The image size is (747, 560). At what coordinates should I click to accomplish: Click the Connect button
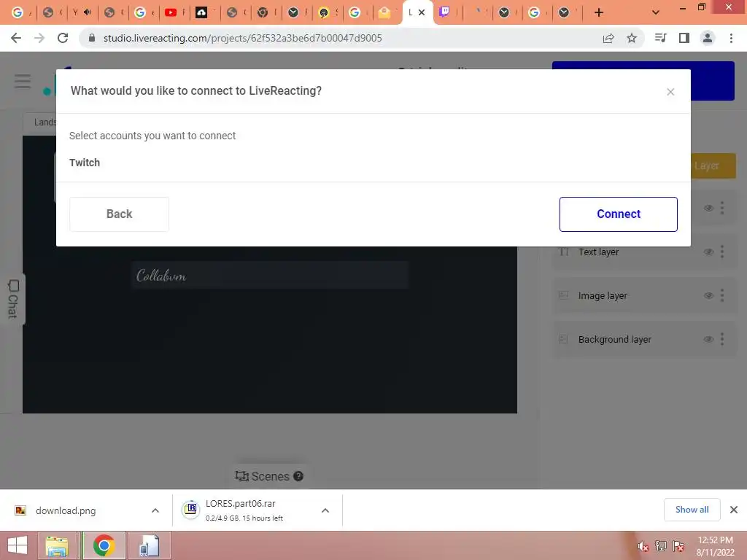(x=619, y=214)
